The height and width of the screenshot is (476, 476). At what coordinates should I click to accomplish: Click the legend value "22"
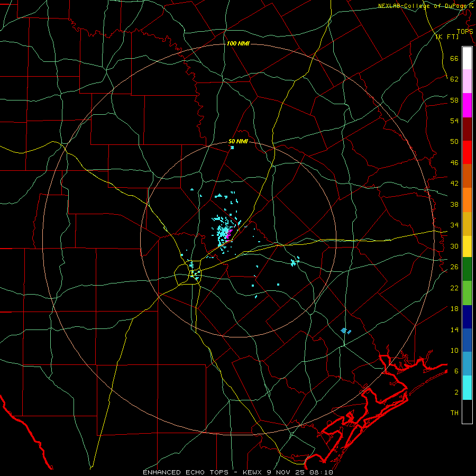coord(454,288)
